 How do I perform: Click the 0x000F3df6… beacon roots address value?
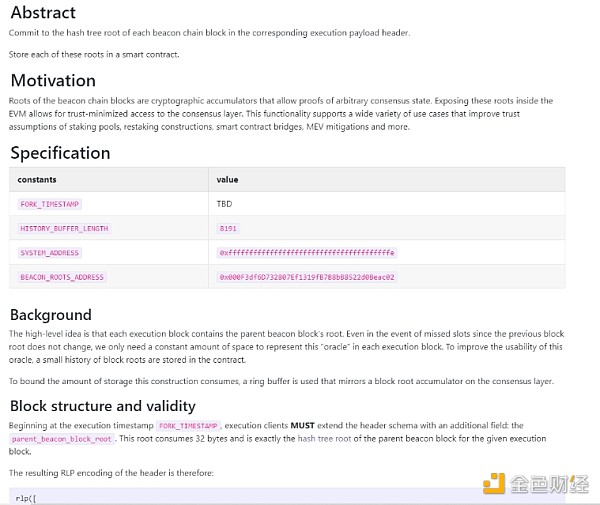click(307, 277)
